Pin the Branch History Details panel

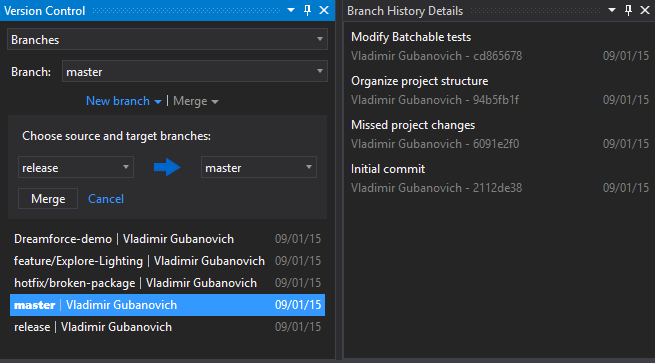tap(628, 10)
